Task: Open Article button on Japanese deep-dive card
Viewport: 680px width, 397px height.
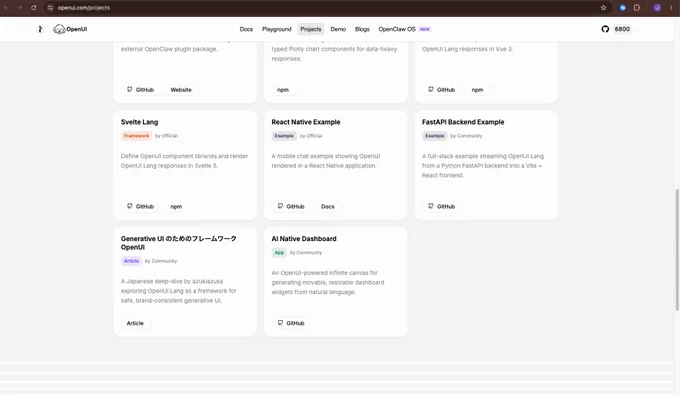Action: 135,323
